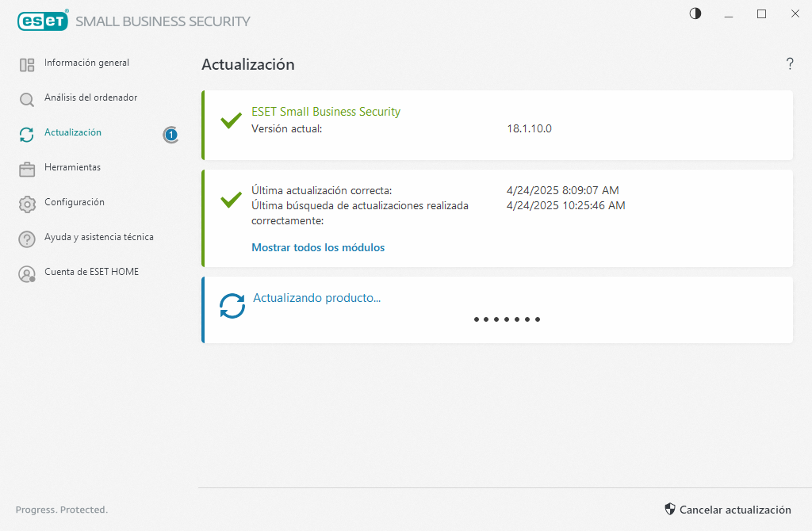Open the Herramientas toolbox icon

(26, 168)
